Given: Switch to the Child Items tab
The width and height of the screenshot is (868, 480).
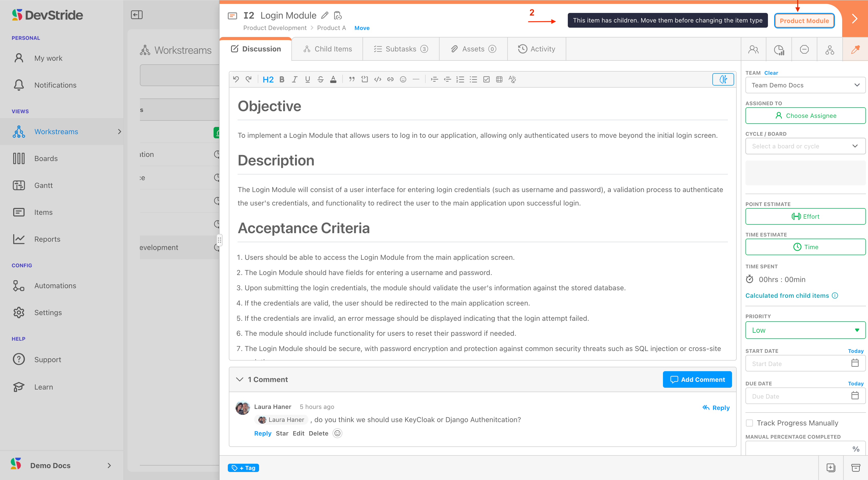Looking at the screenshot, I should pyautogui.click(x=328, y=49).
